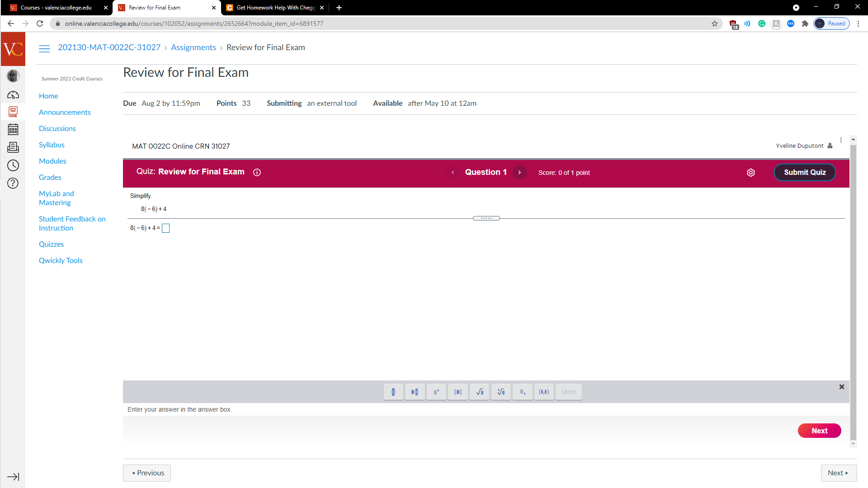Open quiz settings gear icon
Screen dimensions: 868x488
[x=751, y=173]
